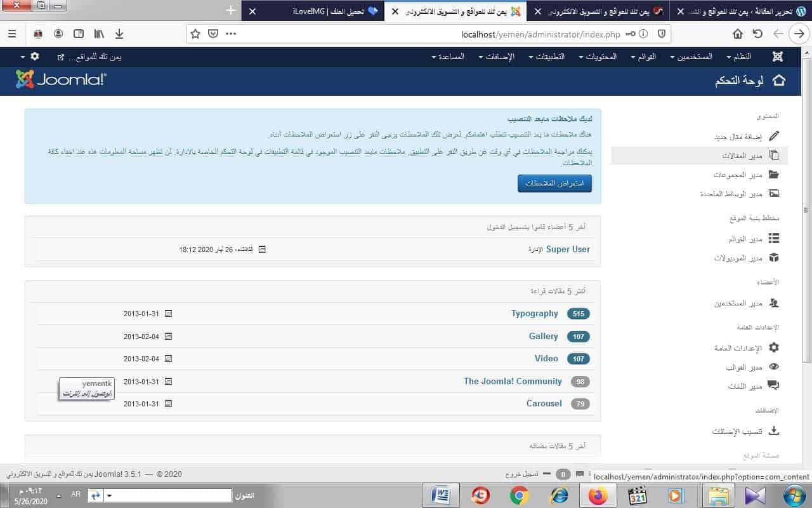Screen dimensions: 812x508
Task: Open مدير اللغات speech bubbles icon
Action: 774,385
